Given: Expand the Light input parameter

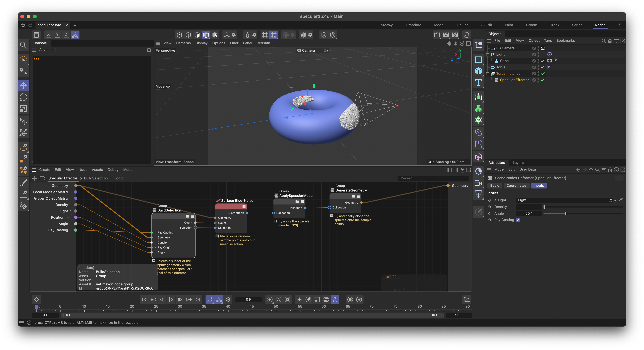Looking at the screenshot, I should [x=496, y=200].
